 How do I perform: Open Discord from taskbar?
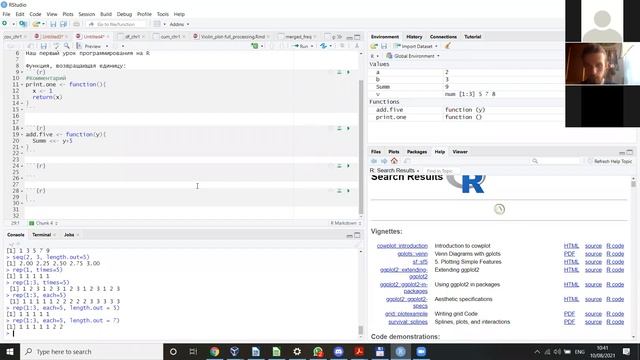[338, 351]
